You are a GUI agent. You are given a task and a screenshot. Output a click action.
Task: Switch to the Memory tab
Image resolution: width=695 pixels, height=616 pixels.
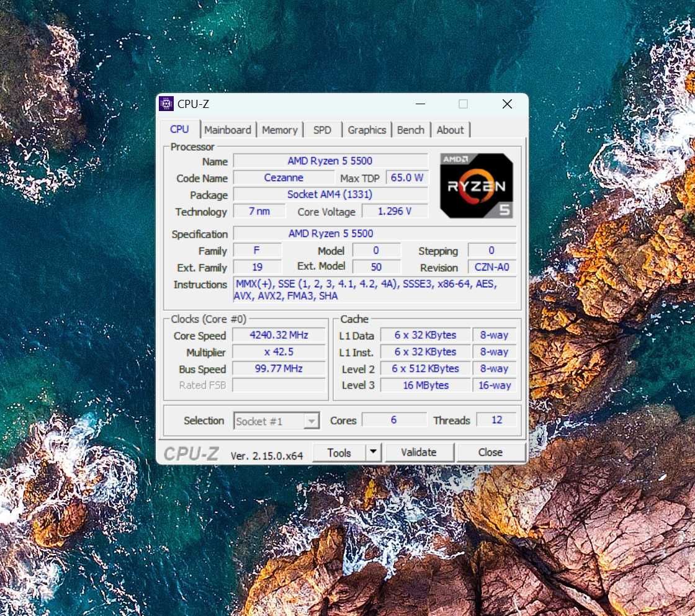click(x=280, y=130)
